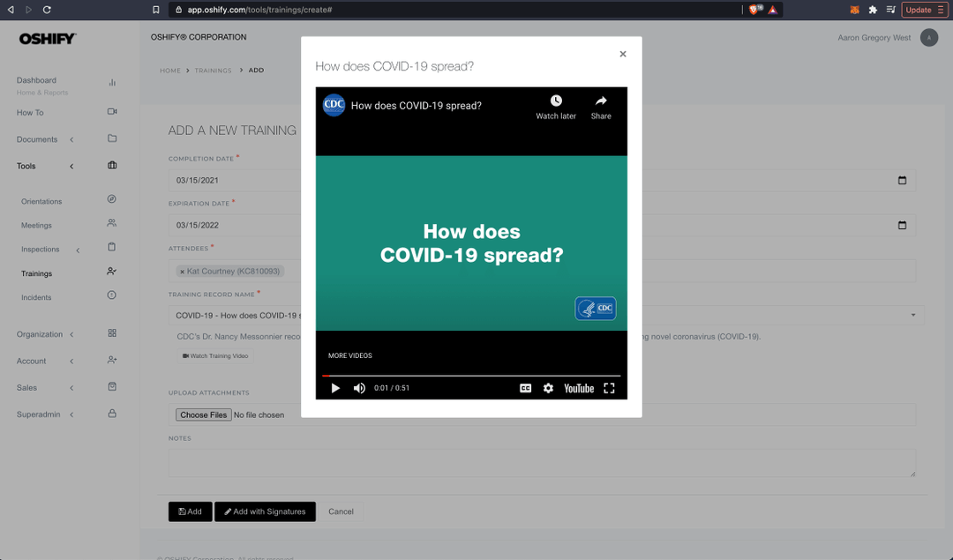Viewport: 953px width, 560px height.
Task: Click Inspections clipboard icon
Action: tap(112, 247)
